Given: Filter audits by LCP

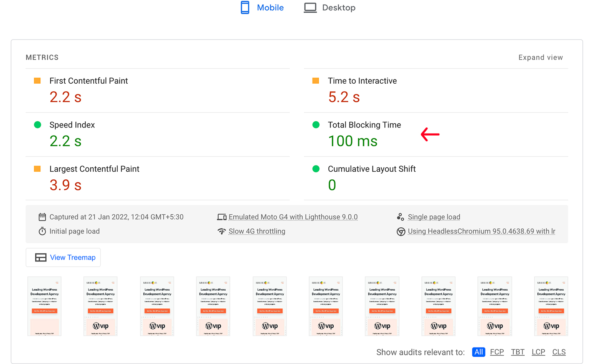Looking at the screenshot, I should pos(538,352).
